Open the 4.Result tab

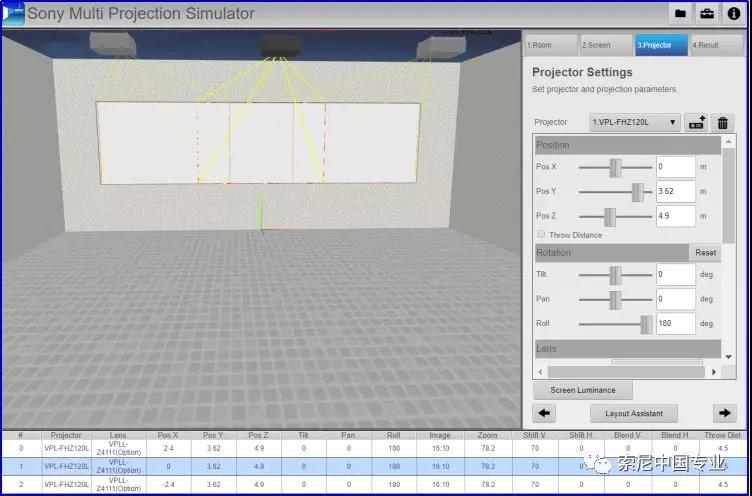tap(717, 45)
